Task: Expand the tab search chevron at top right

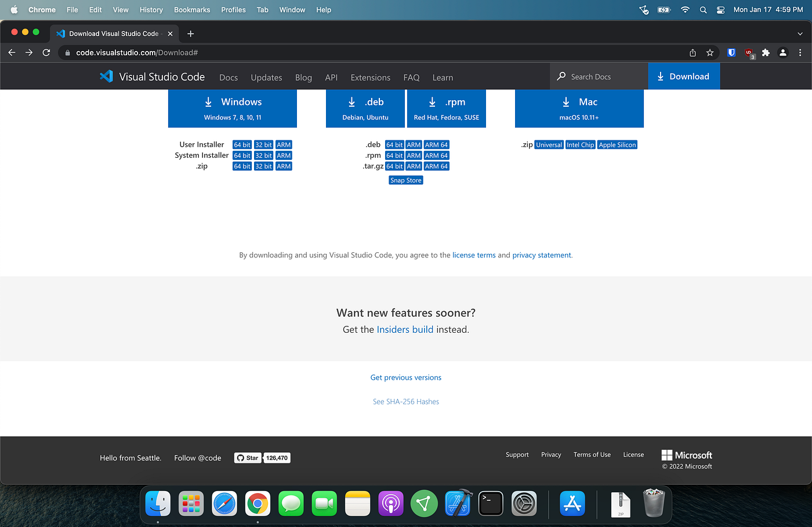Action: coord(799,33)
